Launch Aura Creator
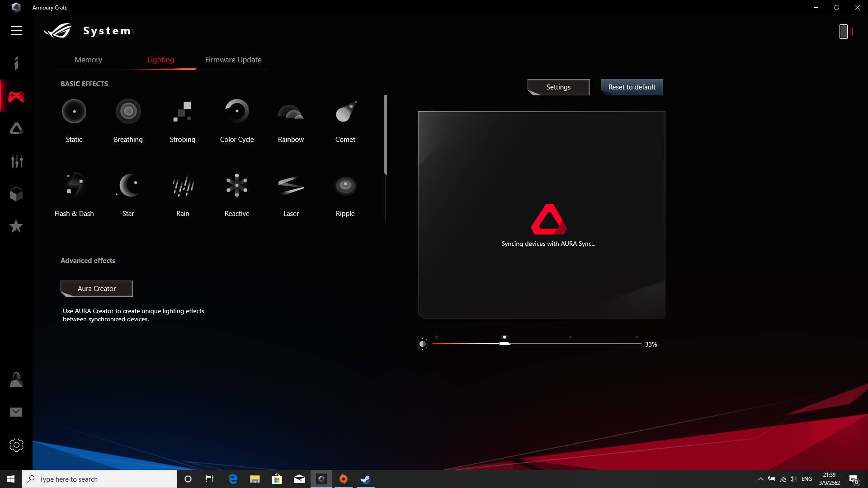 point(97,289)
